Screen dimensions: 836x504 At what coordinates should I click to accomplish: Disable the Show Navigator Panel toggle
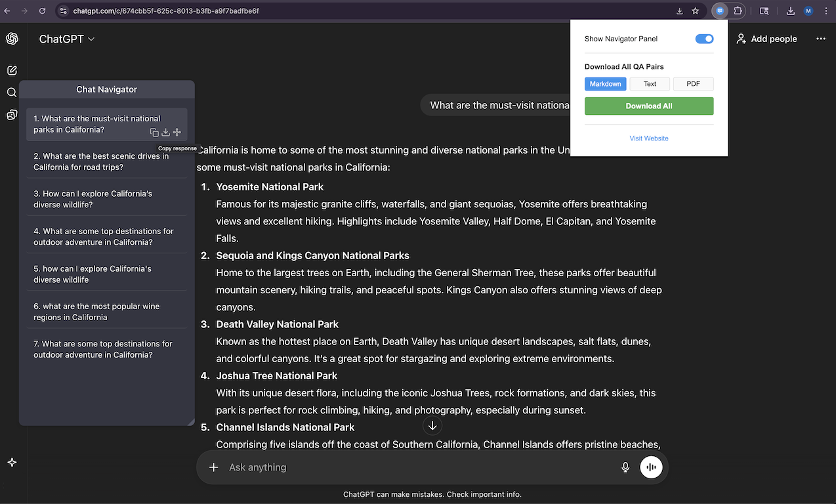(704, 39)
